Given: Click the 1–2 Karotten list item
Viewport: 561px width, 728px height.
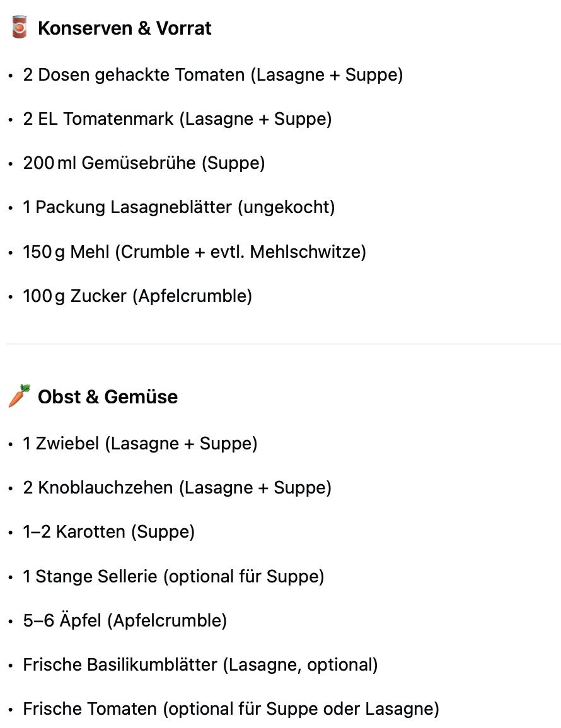Looking at the screenshot, I should tap(109, 531).
